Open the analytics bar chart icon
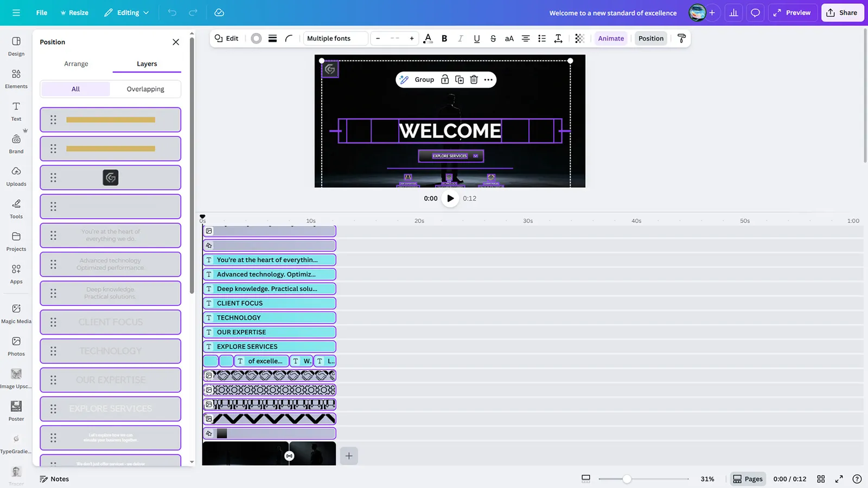 click(x=733, y=12)
